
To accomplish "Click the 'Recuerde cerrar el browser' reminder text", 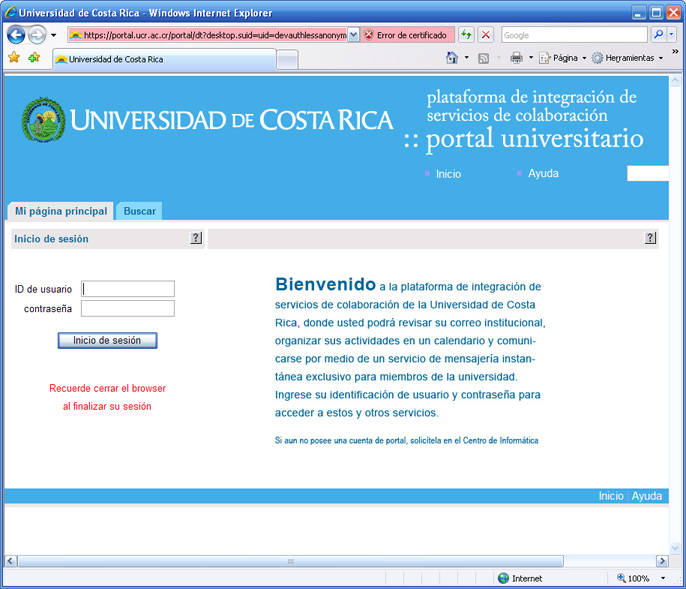I will 107,397.
